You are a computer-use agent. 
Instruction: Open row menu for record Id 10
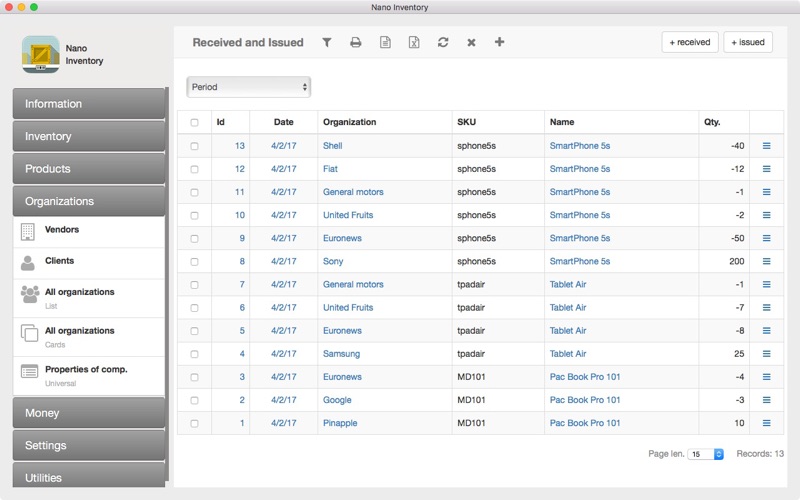[766, 215]
